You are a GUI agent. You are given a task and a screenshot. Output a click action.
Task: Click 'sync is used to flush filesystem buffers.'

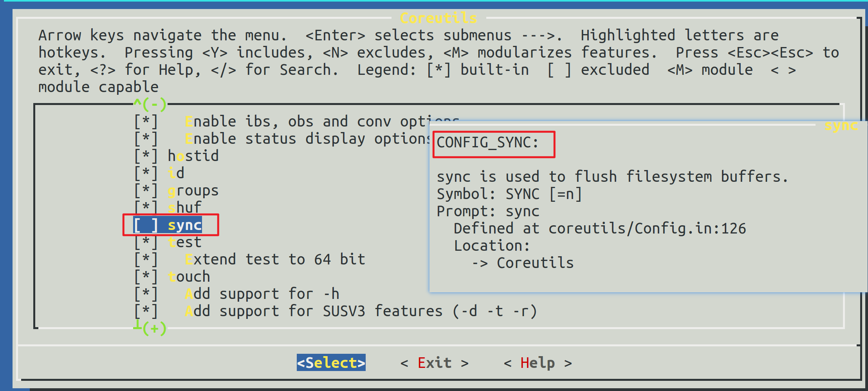point(612,177)
